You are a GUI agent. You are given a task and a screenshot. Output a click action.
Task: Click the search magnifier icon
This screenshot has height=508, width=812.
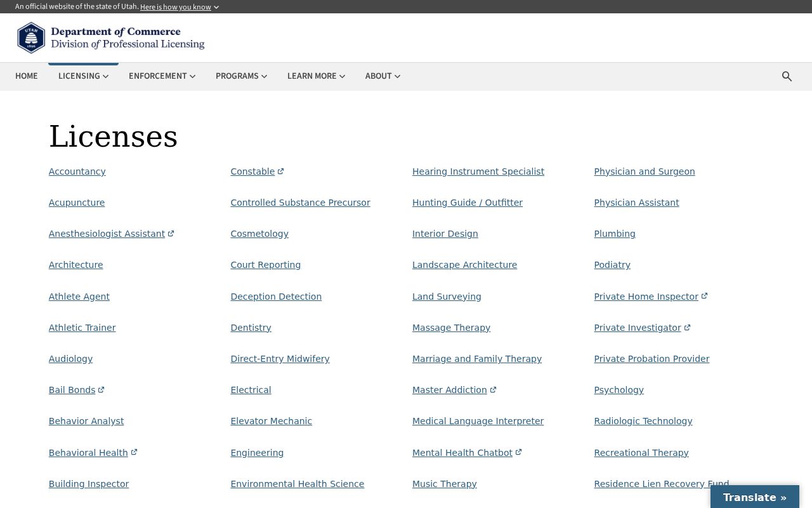[787, 76]
